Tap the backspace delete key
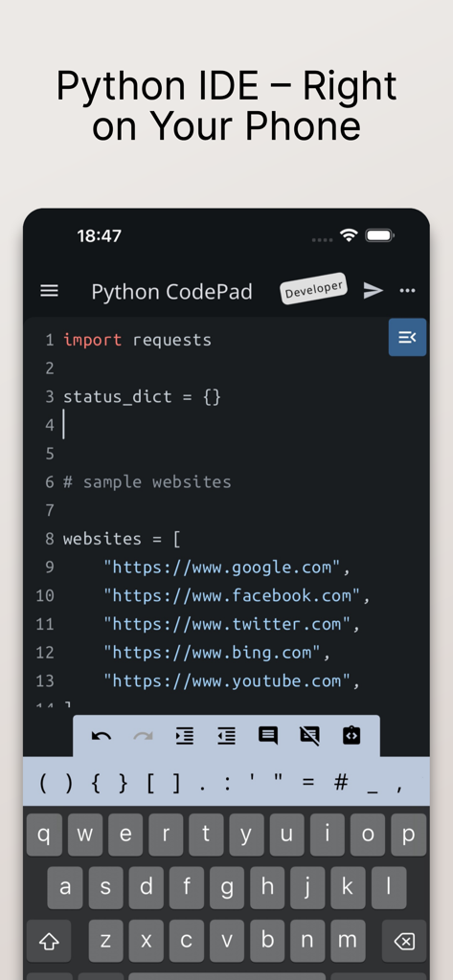This screenshot has width=453, height=980. (405, 941)
